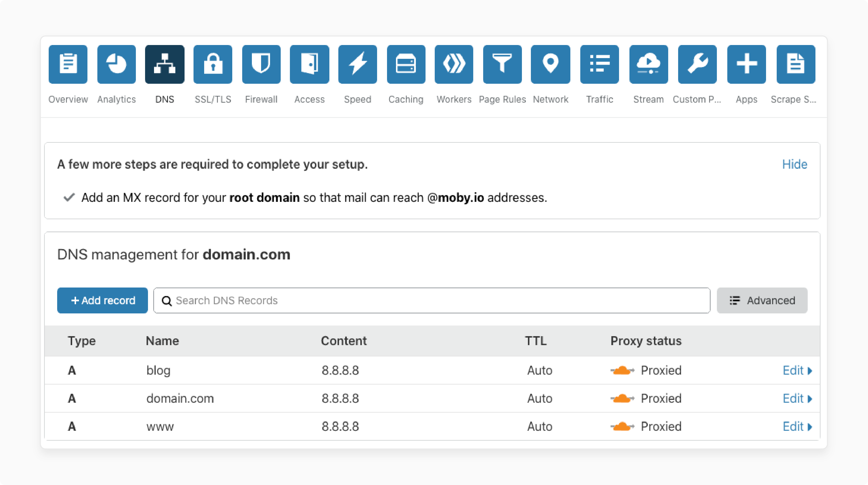The image size is (868, 485).
Task: Open the Custom Pages wrench icon
Action: click(x=697, y=64)
